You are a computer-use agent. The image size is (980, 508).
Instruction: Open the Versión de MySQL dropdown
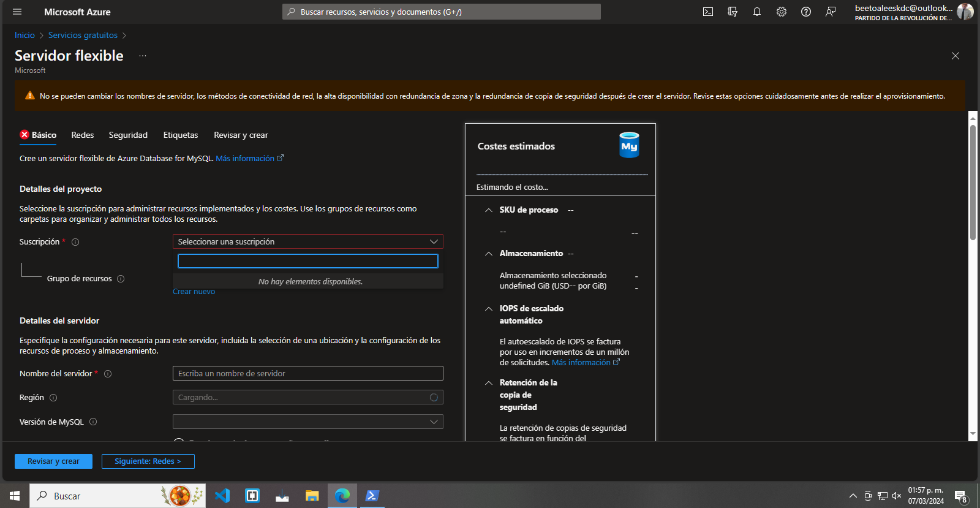(x=308, y=422)
